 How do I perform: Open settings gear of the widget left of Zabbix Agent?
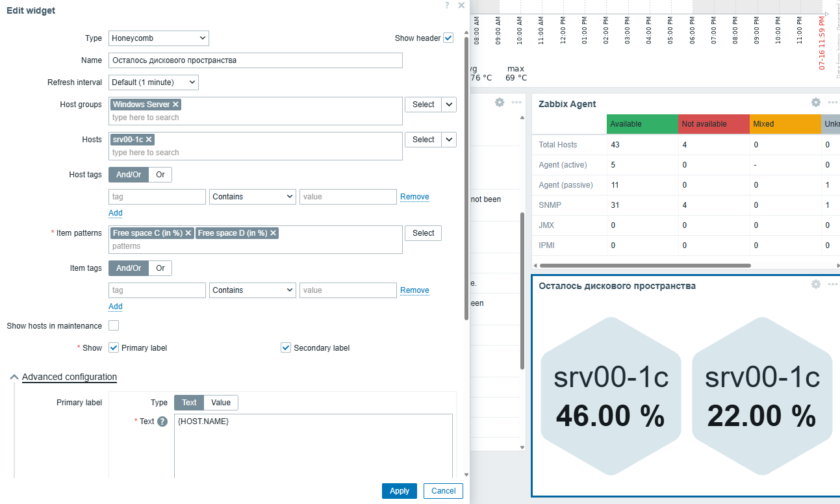pos(500,103)
